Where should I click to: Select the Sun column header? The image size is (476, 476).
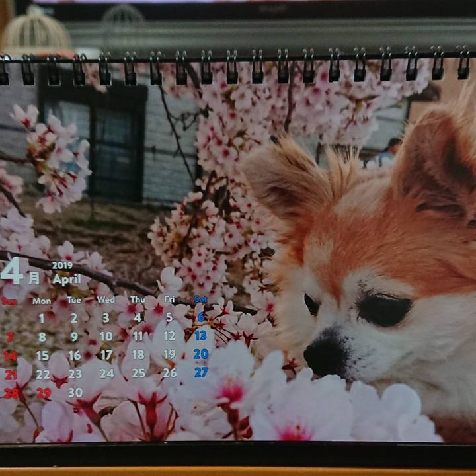point(9,301)
